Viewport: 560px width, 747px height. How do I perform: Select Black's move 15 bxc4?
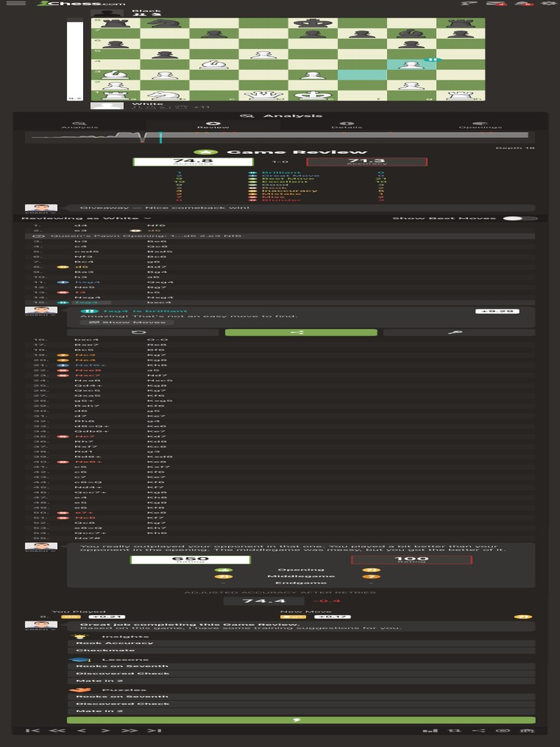(159, 302)
